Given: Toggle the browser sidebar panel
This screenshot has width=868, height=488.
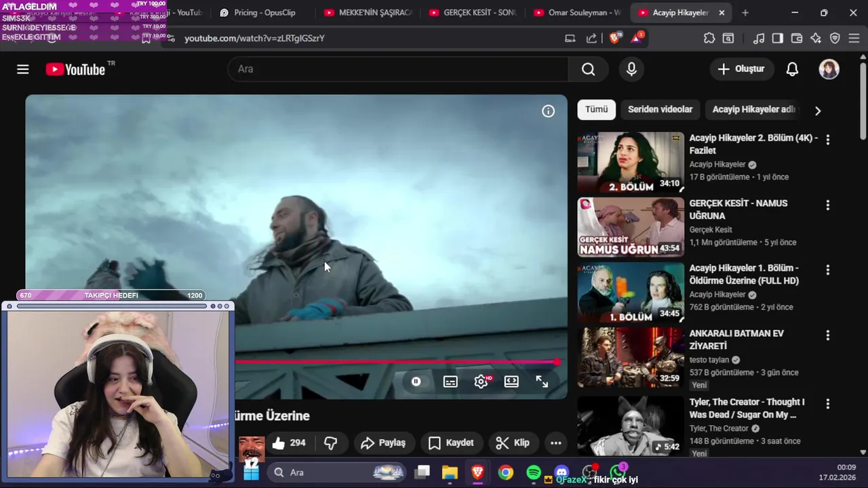Looking at the screenshot, I should pos(778,38).
